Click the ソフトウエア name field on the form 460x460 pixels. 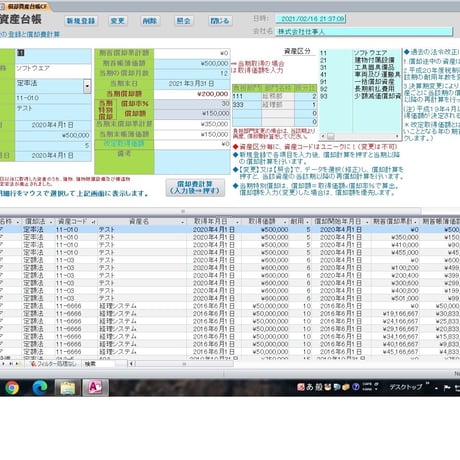(53, 71)
